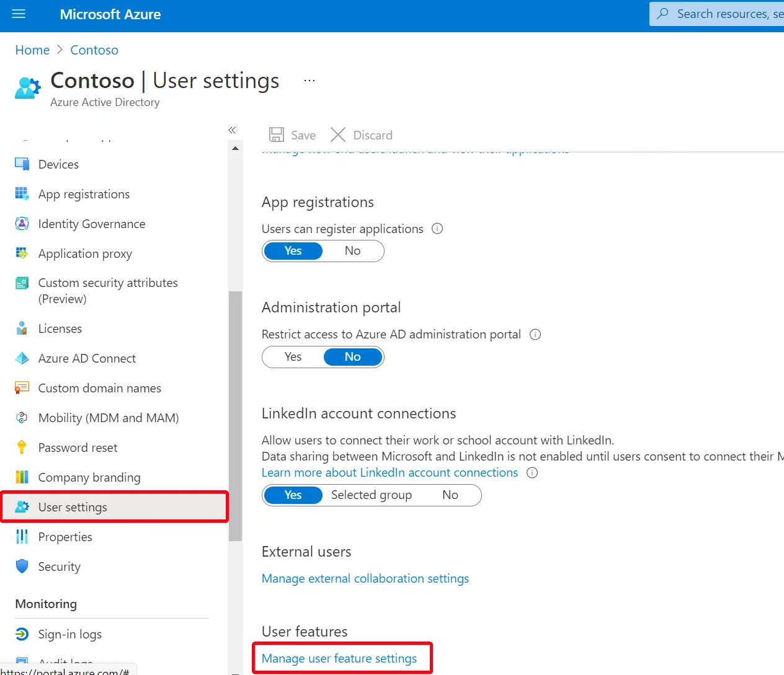Choose Selected group for LinkedIn connections
The height and width of the screenshot is (675, 784).
pos(372,495)
